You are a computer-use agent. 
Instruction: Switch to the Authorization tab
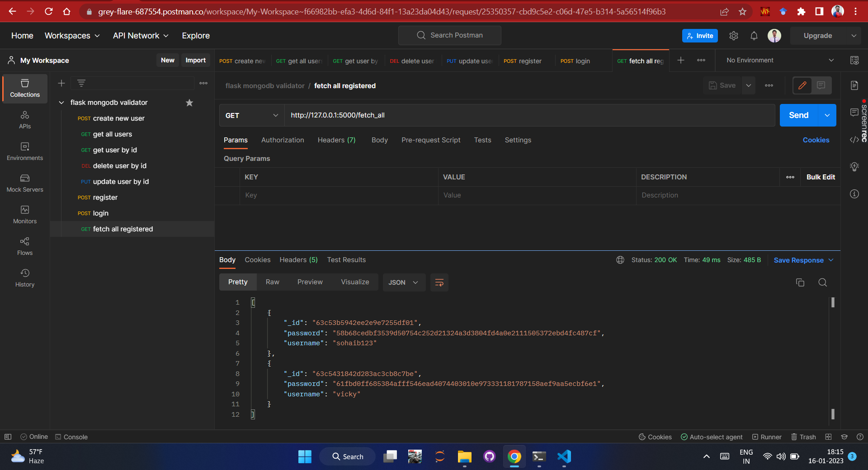click(282, 140)
